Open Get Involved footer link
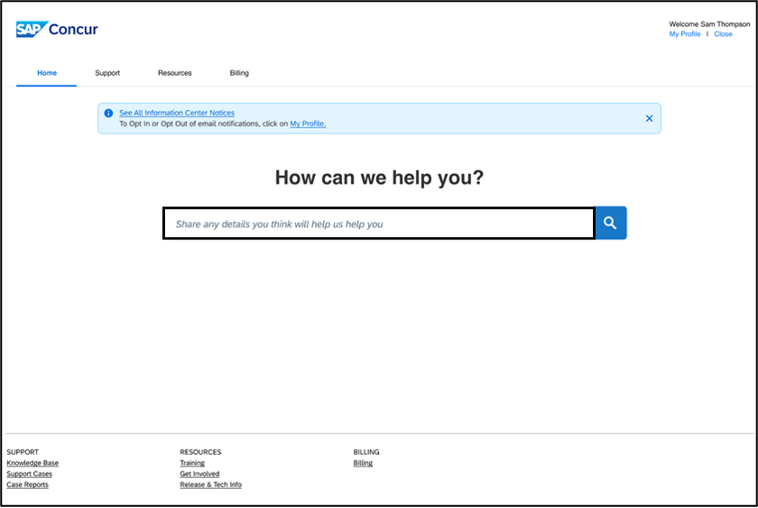758x508 pixels. 200,474
